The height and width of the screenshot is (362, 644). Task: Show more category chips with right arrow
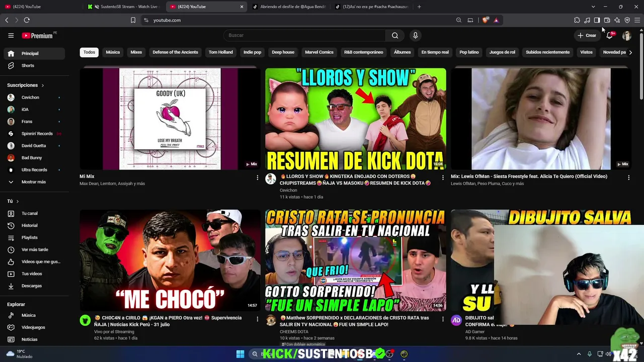pyautogui.click(x=630, y=52)
